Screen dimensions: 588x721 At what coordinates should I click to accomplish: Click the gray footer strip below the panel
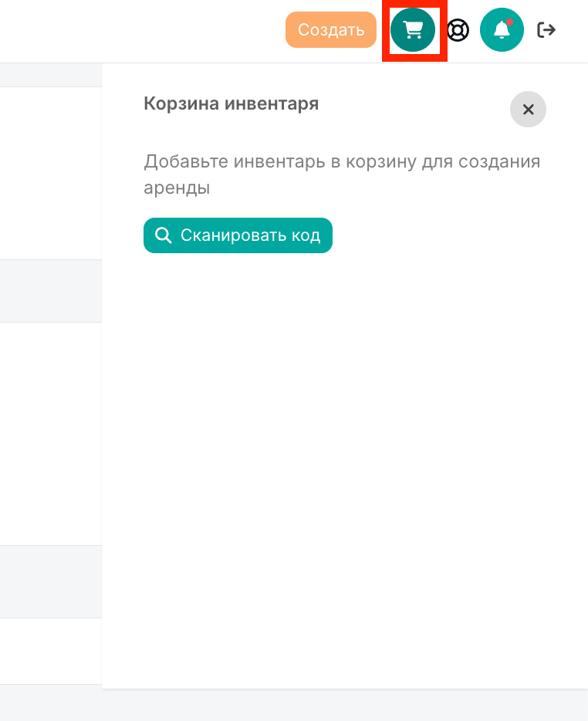[x=294, y=705]
